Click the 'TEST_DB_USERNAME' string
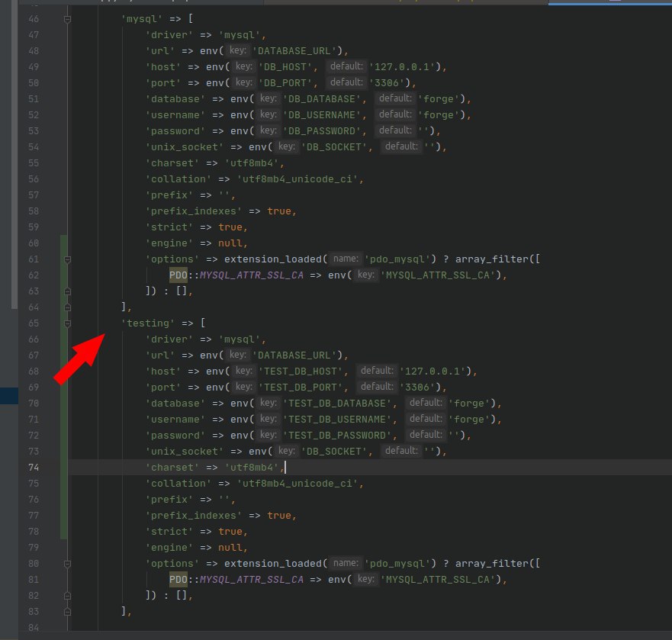 [337, 420]
